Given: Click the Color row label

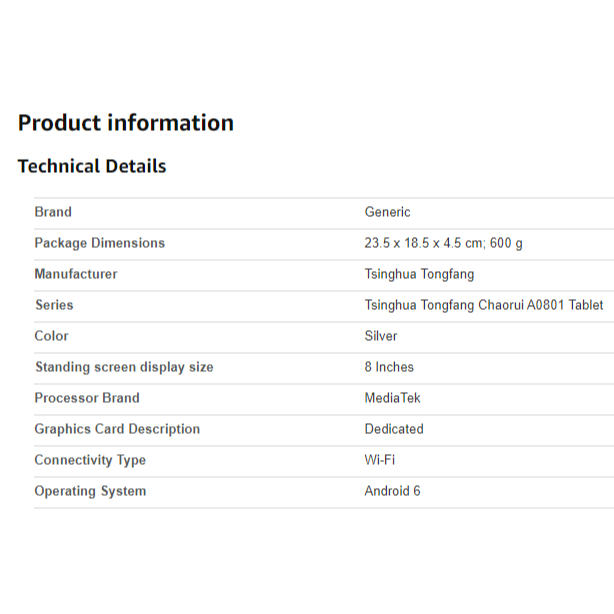Looking at the screenshot, I should click(51, 336).
